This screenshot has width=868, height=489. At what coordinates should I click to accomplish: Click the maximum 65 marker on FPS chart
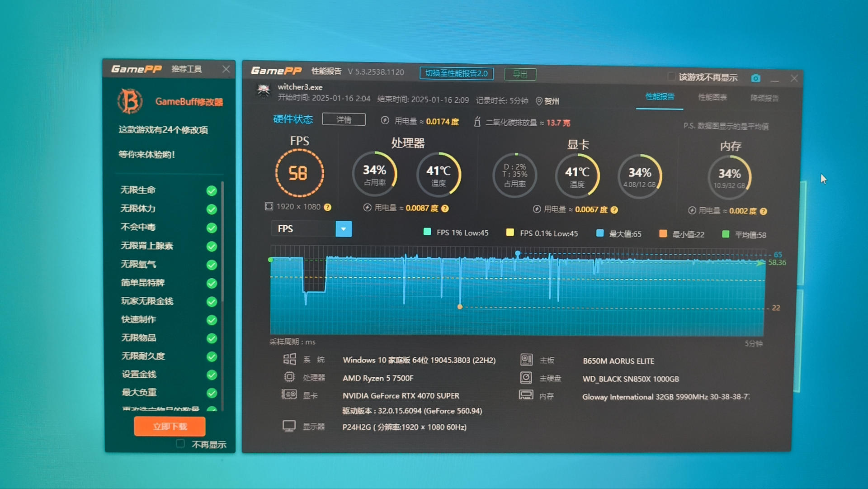(x=518, y=253)
